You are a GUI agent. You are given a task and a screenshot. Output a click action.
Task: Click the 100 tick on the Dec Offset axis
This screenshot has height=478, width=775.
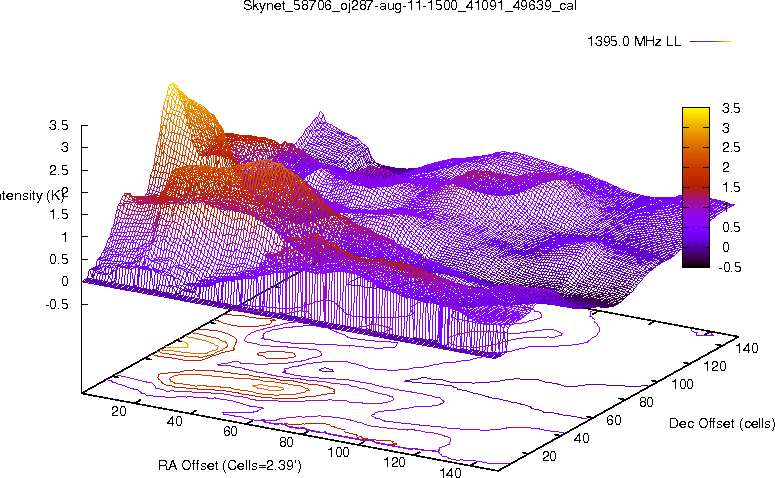point(682,384)
